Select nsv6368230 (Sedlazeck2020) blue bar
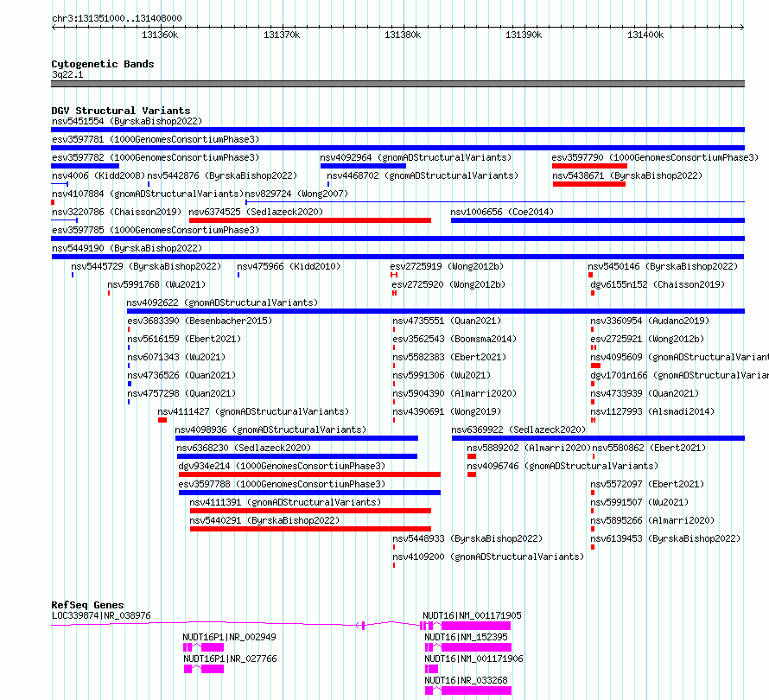 click(296, 456)
